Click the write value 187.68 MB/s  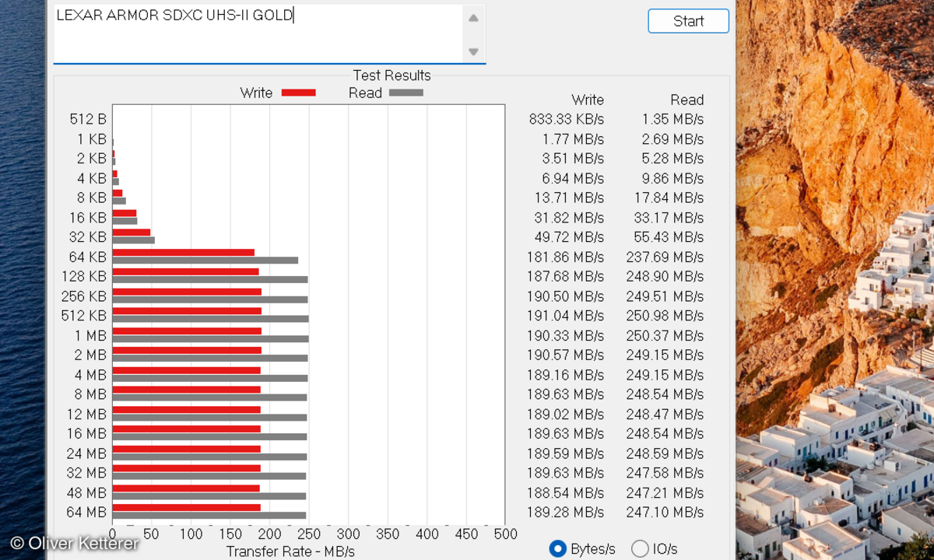point(566,276)
